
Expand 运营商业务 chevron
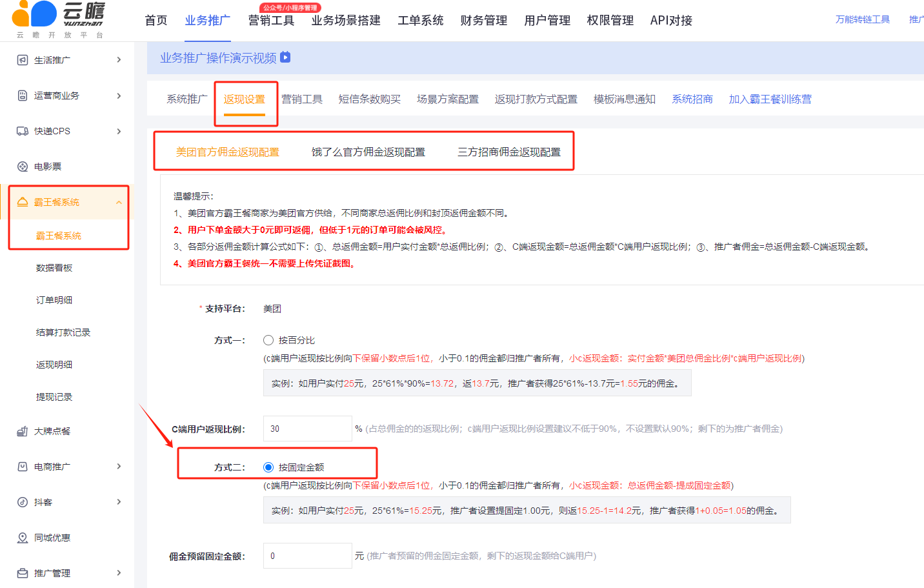[x=119, y=96]
